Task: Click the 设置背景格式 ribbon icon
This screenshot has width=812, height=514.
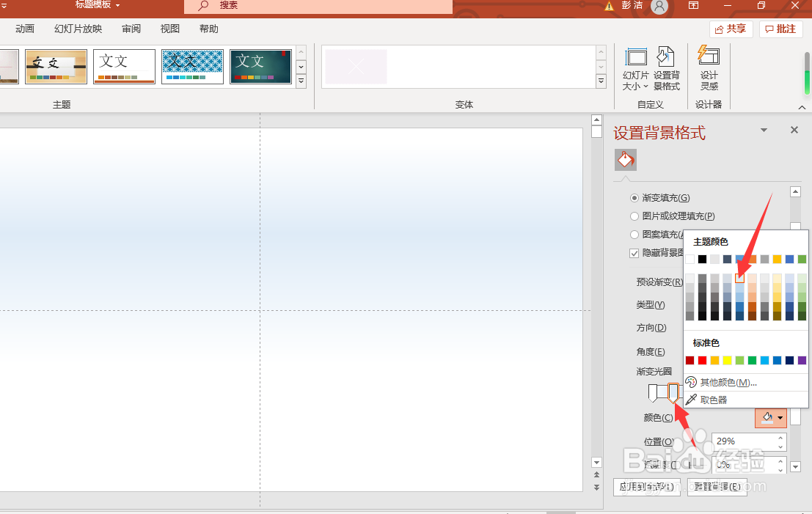Action: click(x=667, y=70)
